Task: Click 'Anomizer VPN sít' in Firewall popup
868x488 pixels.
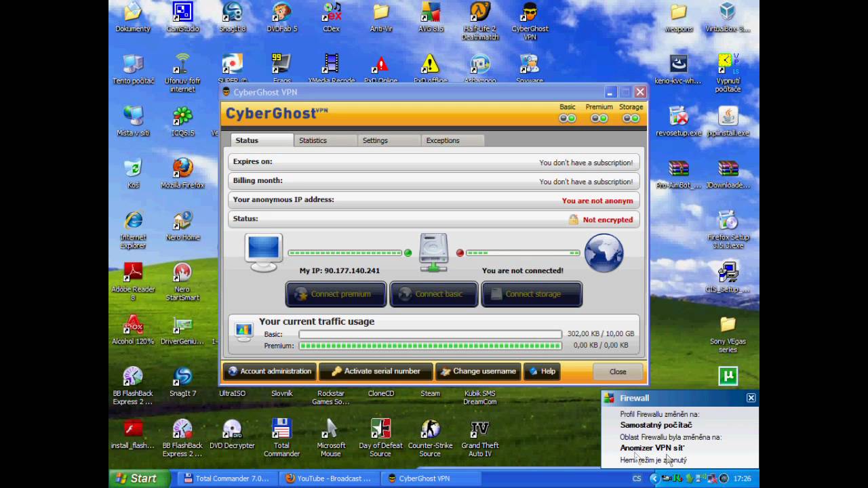Action: (652, 448)
